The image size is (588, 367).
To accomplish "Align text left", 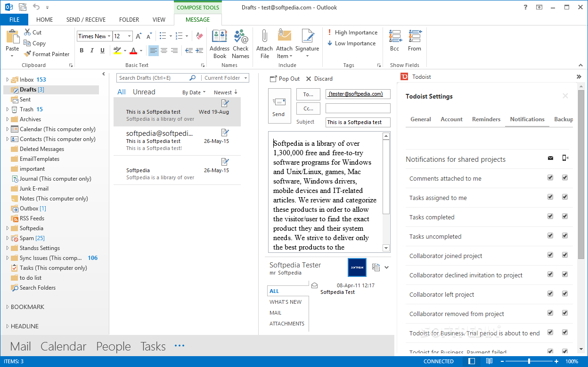I will click(x=154, y=50).
